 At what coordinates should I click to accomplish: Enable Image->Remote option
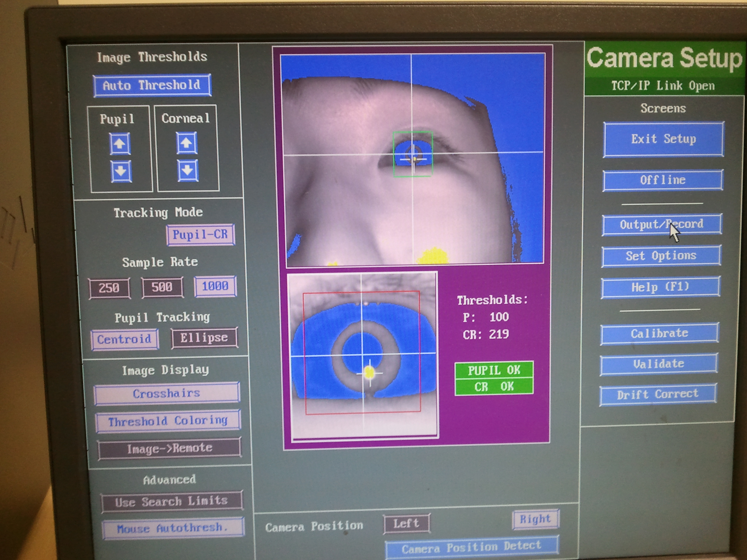[x=170, y=448]
